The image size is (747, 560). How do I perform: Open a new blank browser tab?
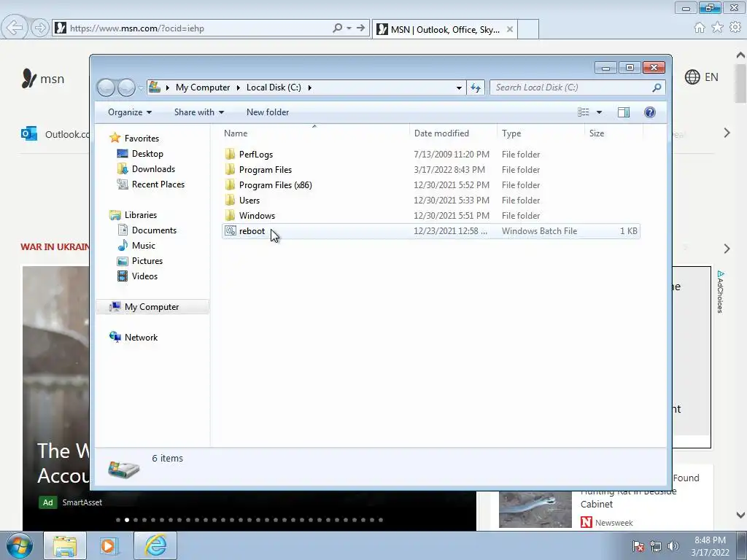[x=528, y=29]
